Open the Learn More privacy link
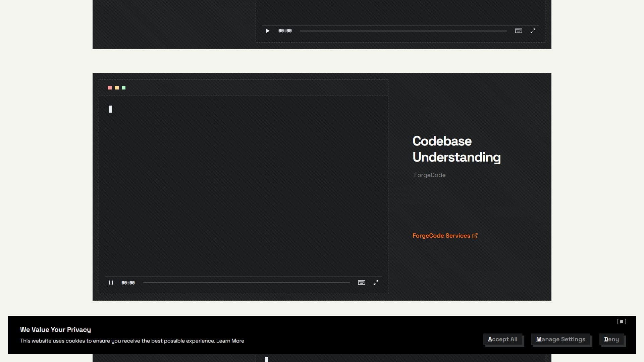 pyautogui.click(x=230, y=341)
